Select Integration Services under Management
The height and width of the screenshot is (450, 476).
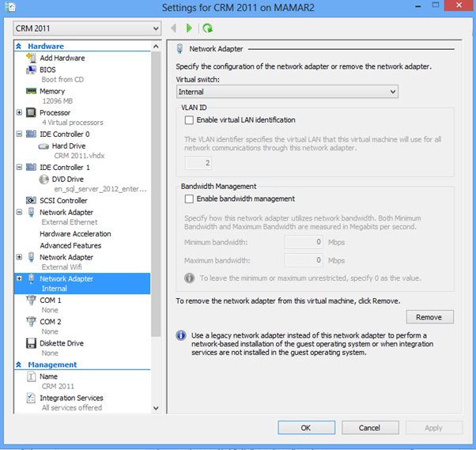(71, 398)
